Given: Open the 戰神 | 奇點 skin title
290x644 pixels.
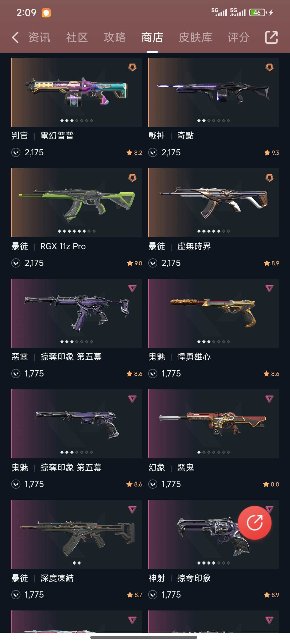Looking at the screenshot, I should [x=171, y=136].
